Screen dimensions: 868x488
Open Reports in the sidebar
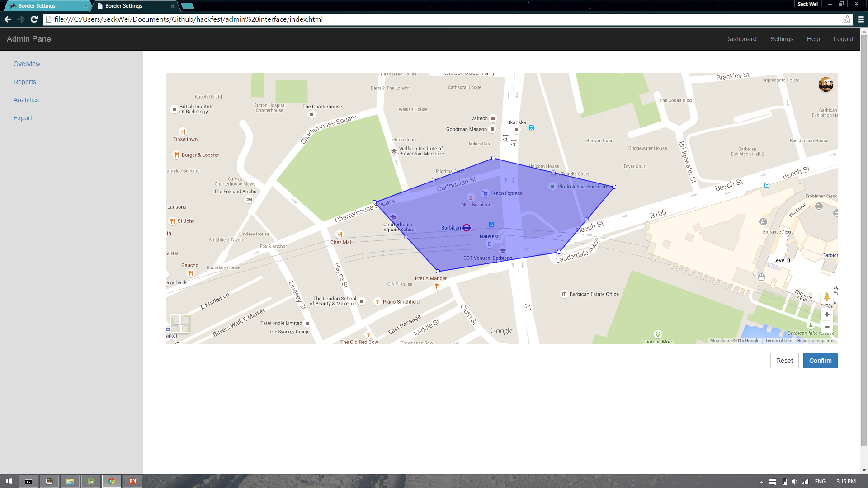tap(25, 82)
